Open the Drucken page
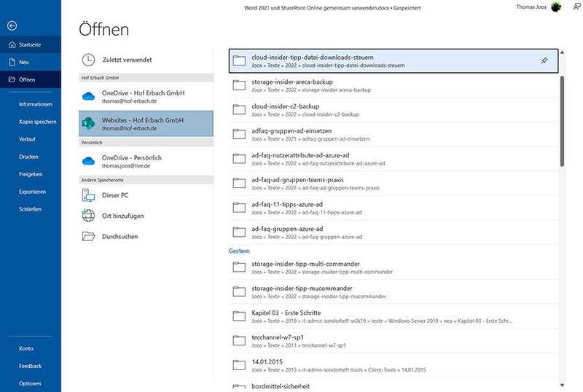Image resolution: width=583 pixels, height=392 pixels. [28, 157]
